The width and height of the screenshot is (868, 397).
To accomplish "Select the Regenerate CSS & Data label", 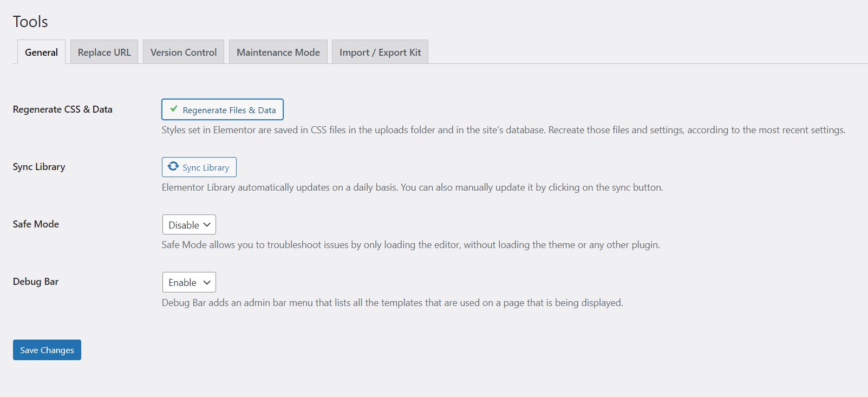I will tap(63, 109).
